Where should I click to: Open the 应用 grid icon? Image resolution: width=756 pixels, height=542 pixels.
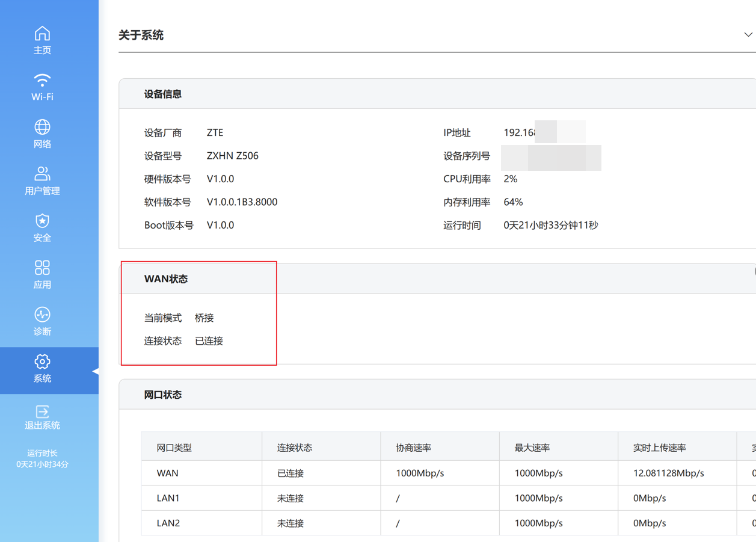coord(42,268)
